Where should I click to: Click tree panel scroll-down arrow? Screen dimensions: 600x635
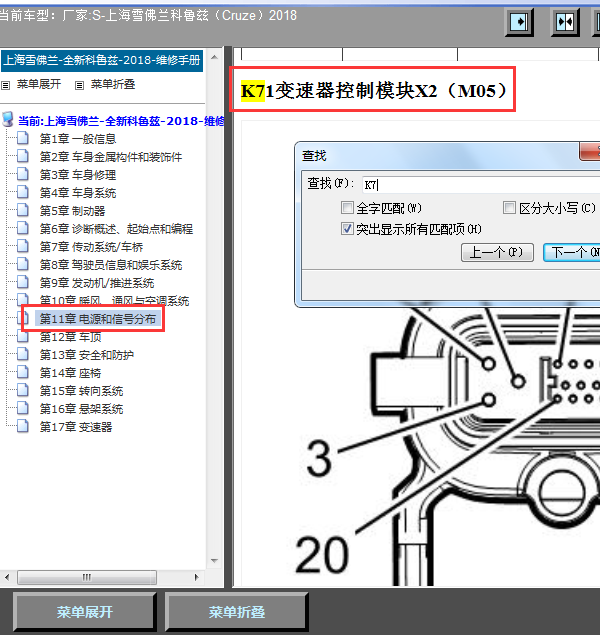click(x=215, y=561)
